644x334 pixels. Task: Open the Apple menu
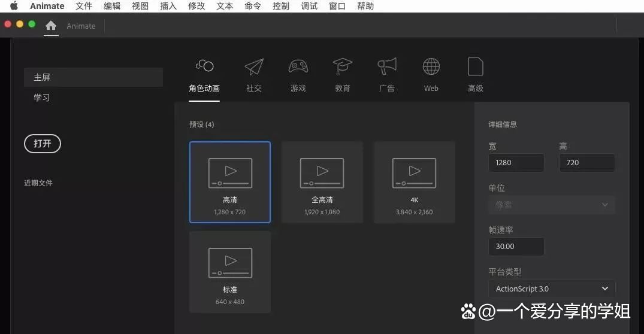pos(14,6)
